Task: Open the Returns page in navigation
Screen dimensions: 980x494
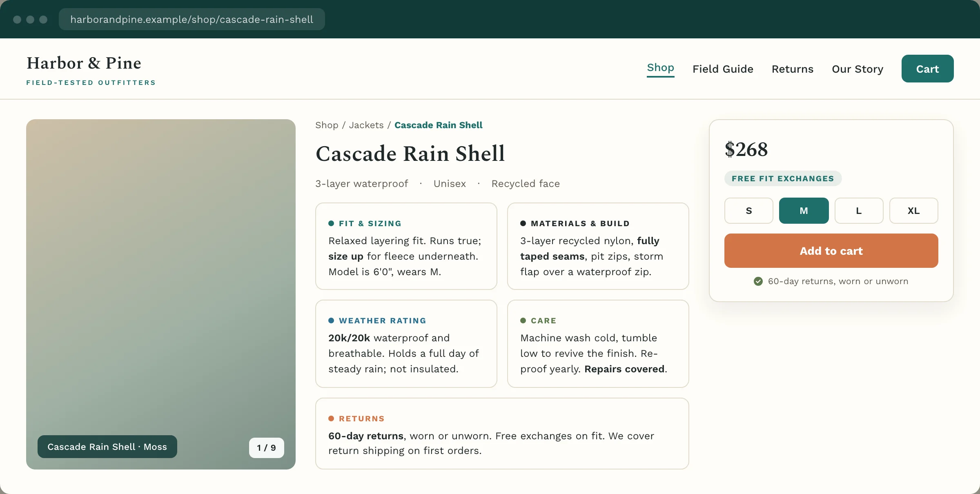Action: tap(792, 69)
